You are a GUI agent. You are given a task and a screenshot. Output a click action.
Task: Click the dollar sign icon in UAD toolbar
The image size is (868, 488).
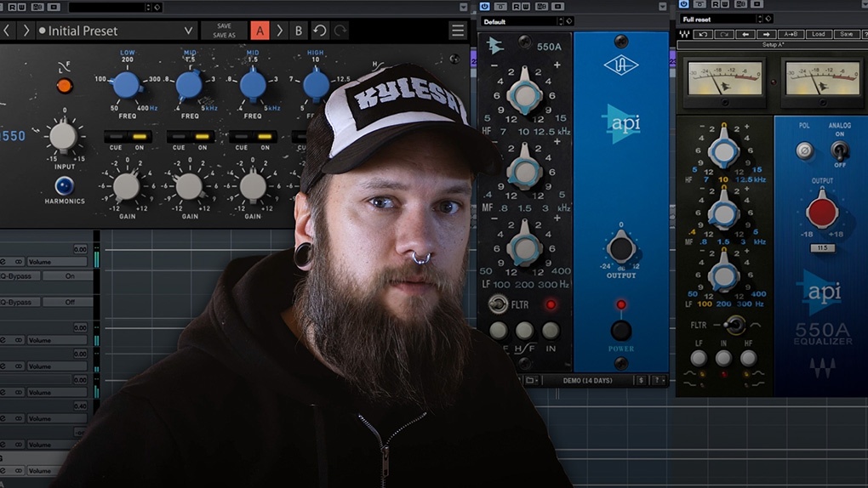[641, 380]
